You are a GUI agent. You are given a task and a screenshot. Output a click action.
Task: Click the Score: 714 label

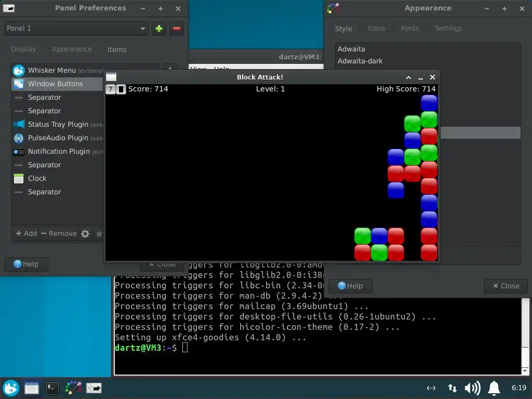coord(148,89)
